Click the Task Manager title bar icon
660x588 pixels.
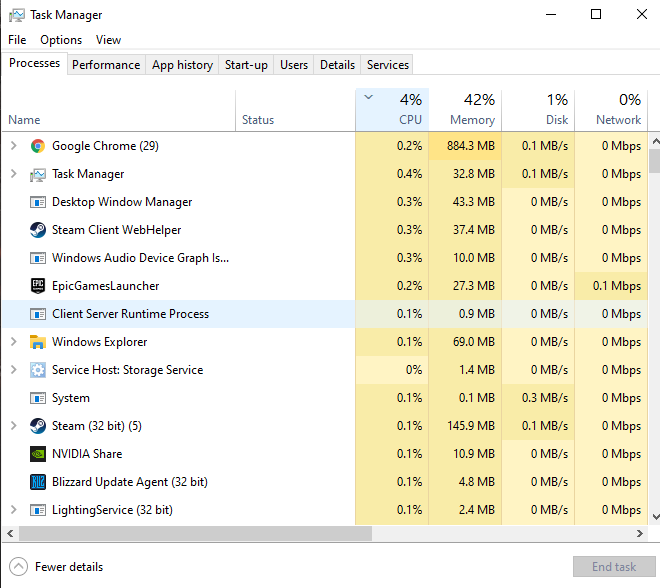point(16,15)
